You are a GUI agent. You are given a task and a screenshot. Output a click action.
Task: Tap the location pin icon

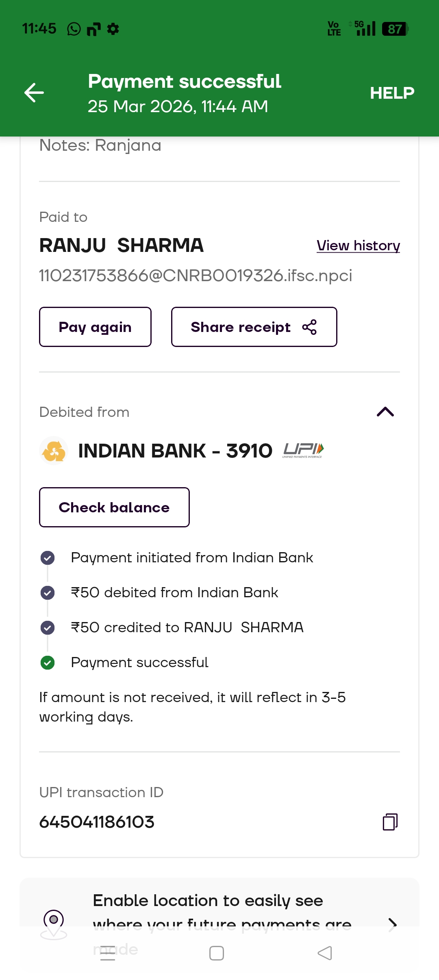click(54, 921)
